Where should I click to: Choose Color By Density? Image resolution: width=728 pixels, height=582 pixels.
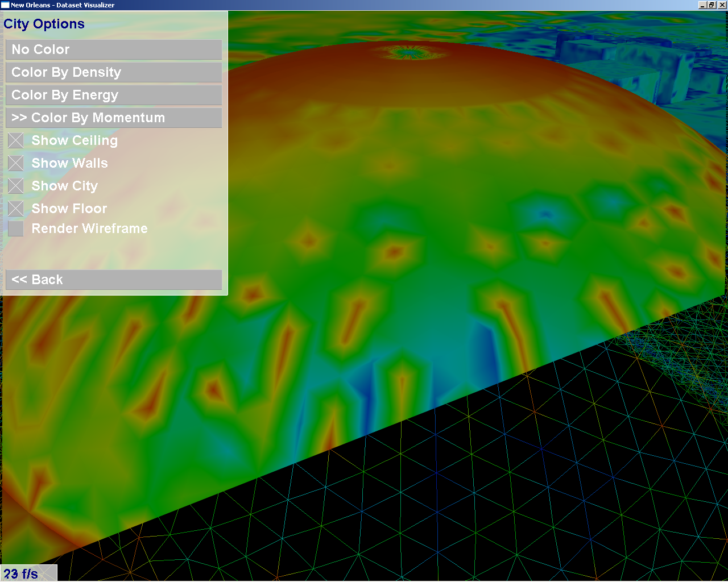(114, 72)
